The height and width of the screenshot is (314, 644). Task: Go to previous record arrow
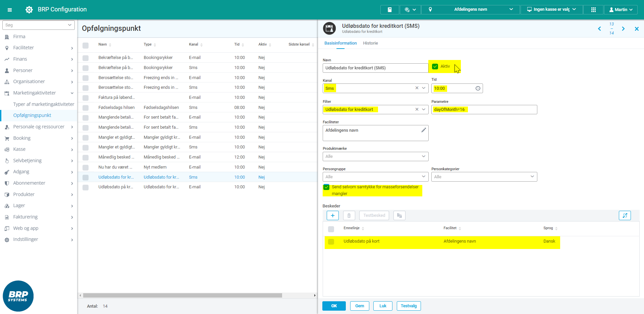[x=599, y=29]
